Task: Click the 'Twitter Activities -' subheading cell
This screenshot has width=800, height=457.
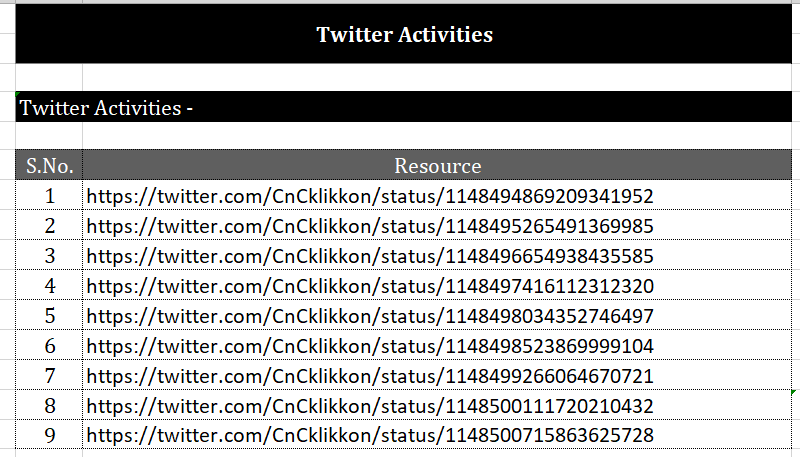Action: (x=404, y=107)
